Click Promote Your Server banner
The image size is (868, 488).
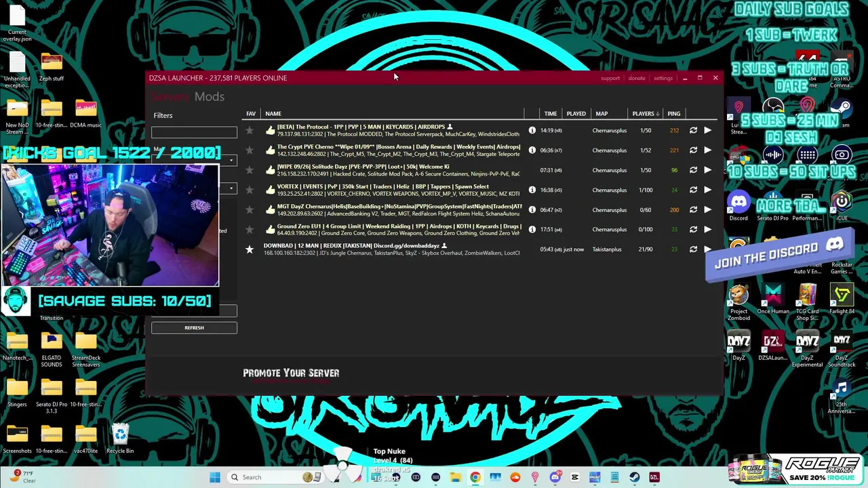[x=291, y=373]
